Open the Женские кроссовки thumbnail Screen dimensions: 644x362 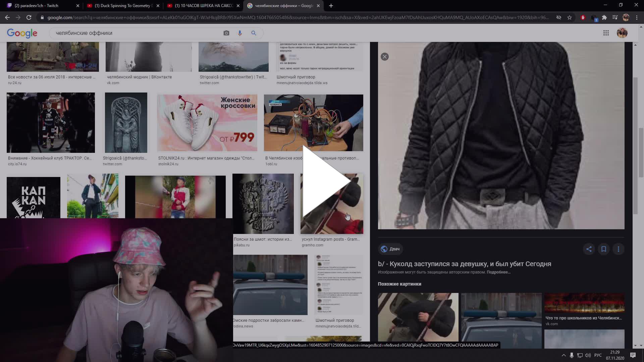point(207,123)
